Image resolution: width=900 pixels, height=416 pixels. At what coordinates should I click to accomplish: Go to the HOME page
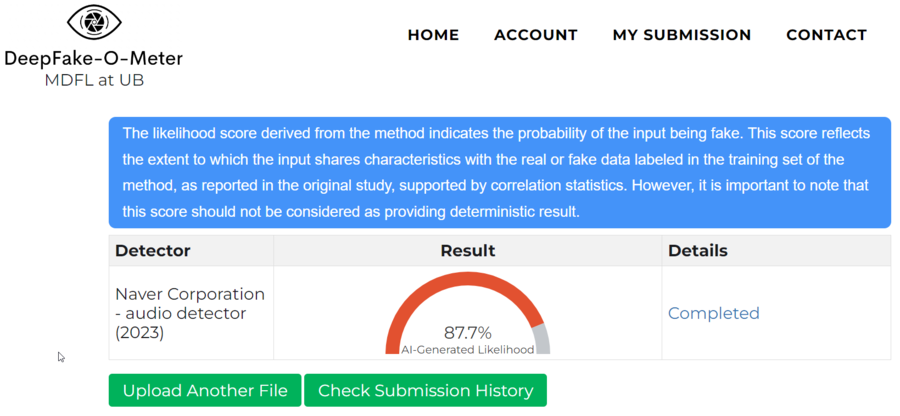coord(433,35)
